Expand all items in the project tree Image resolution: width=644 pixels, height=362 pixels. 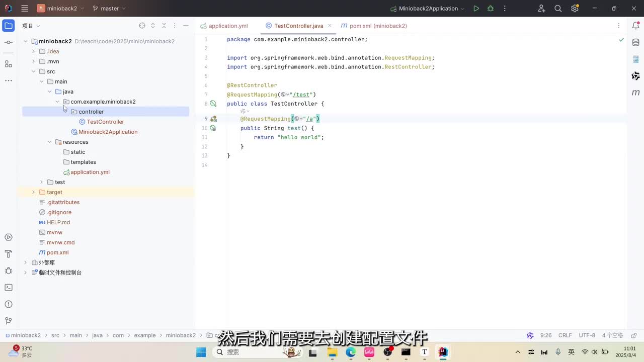point(153,26)
